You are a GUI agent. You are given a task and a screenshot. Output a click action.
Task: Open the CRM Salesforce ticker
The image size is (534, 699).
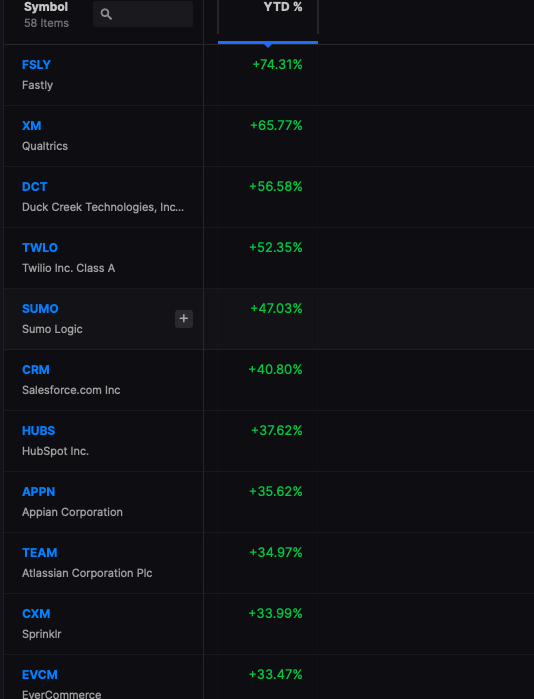click(36, 370)
